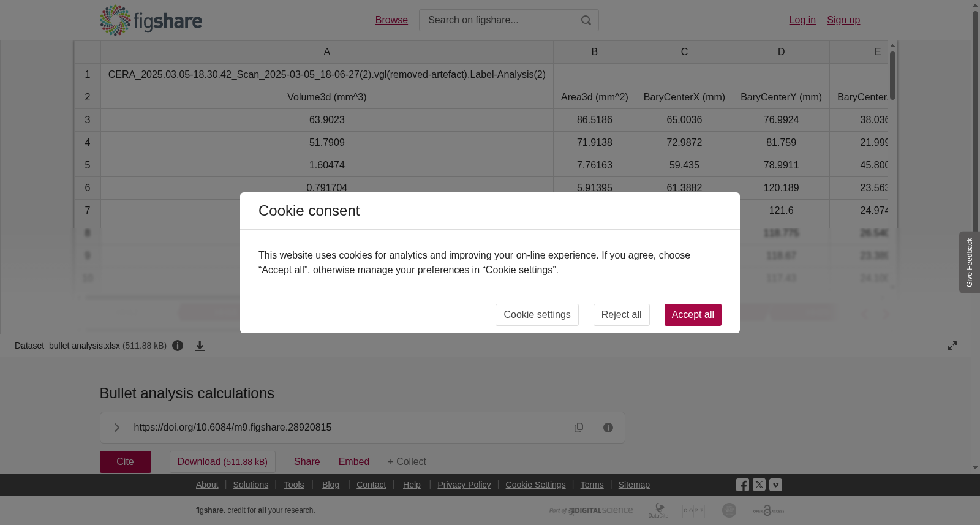Open the Blog footer link

click(331, 485)
